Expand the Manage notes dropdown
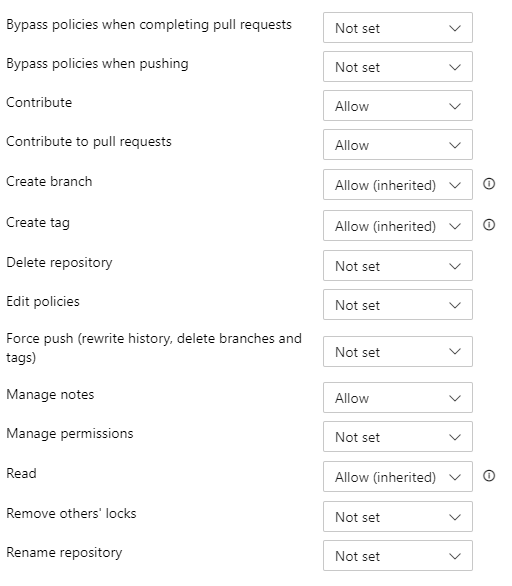This screenshot has width=512, height=586. [398, 398]
